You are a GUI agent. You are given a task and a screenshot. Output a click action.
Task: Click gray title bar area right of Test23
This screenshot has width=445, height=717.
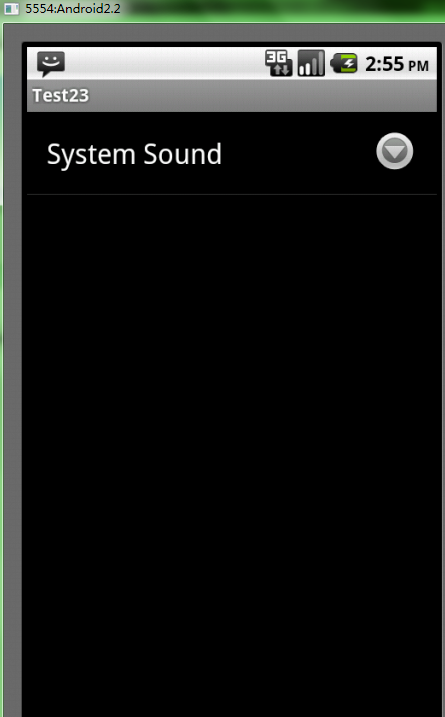click(263, 96)
